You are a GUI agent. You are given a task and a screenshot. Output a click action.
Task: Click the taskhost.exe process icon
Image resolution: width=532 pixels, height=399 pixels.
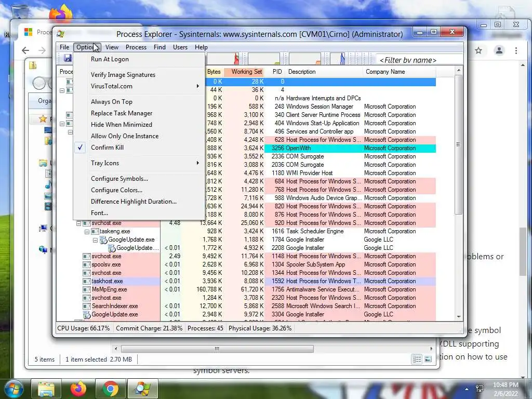[87, 281]
